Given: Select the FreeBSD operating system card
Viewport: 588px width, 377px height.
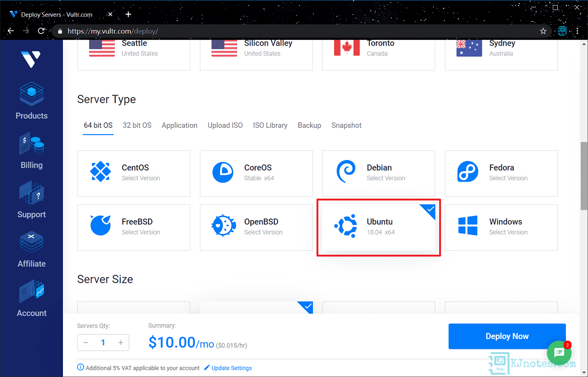Looking at the screenshot, I should (x=134, y=228).
